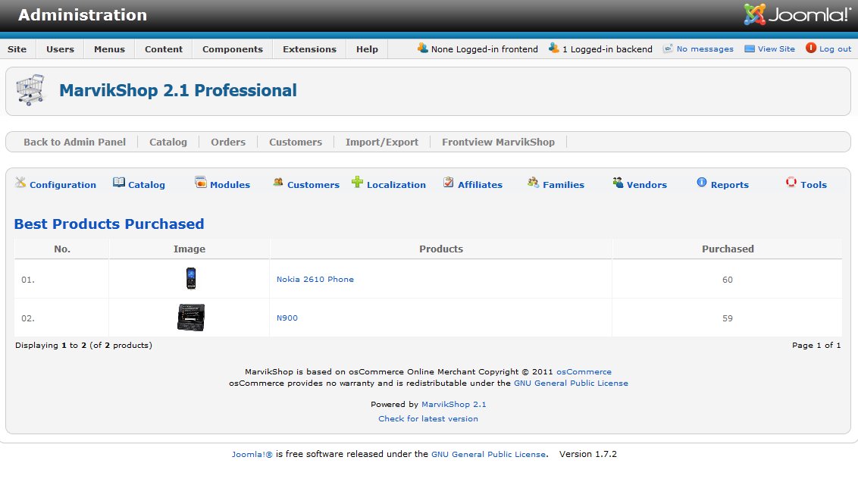The height and width of the screenshot is (504, 858).
Task: Open the Tools link
Action: [814, 185]
